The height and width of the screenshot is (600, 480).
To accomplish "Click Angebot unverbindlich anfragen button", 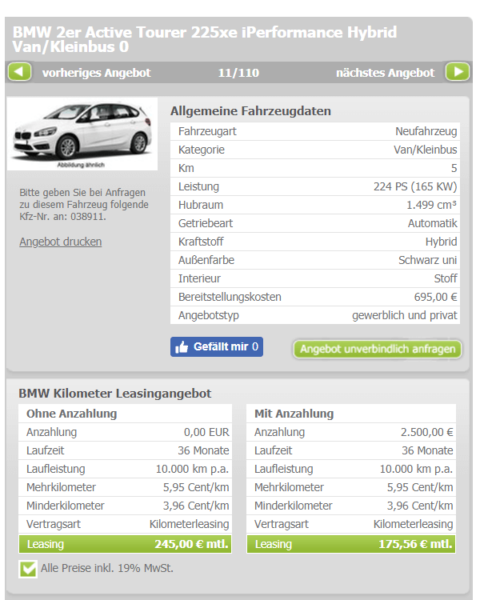I will pos(377,349).
